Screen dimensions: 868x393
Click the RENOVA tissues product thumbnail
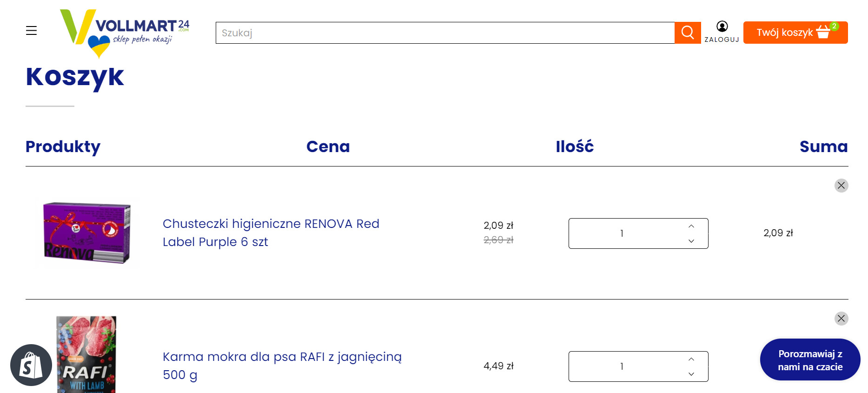coord(87,233)
